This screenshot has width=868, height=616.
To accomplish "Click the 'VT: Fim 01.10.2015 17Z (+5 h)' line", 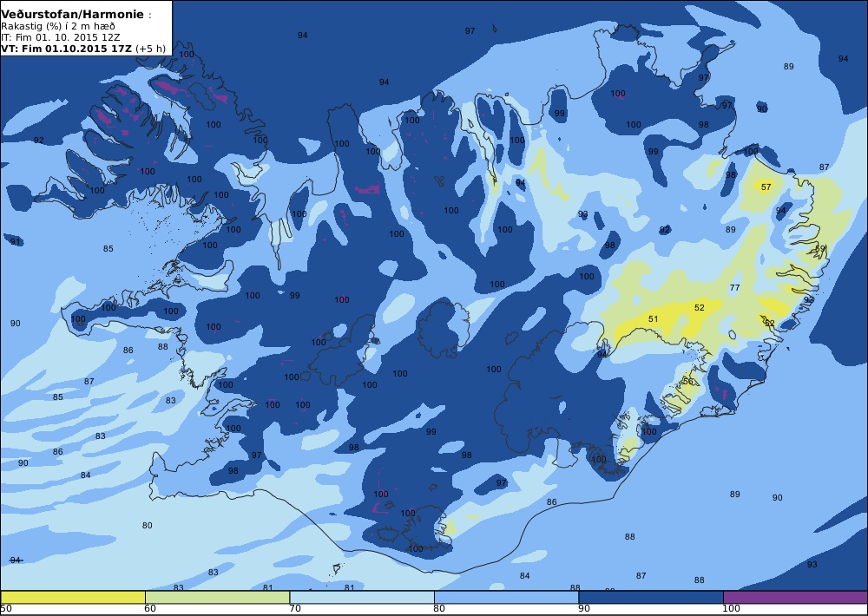I will point(83,48).
